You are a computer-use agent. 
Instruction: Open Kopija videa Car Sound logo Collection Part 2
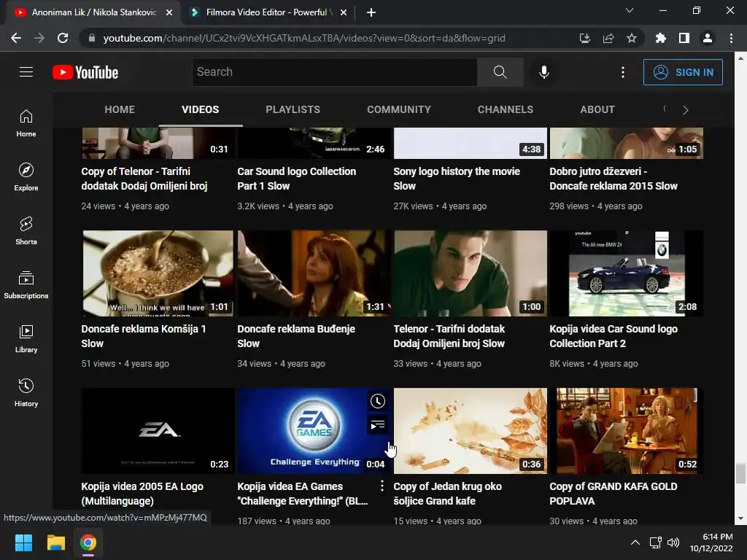point(613,336)
